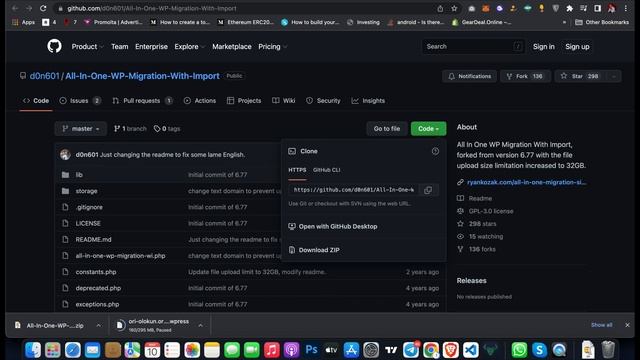Select the GitHub CLI clone tab
Screen dimensions: 640x360
click(327, 170)
